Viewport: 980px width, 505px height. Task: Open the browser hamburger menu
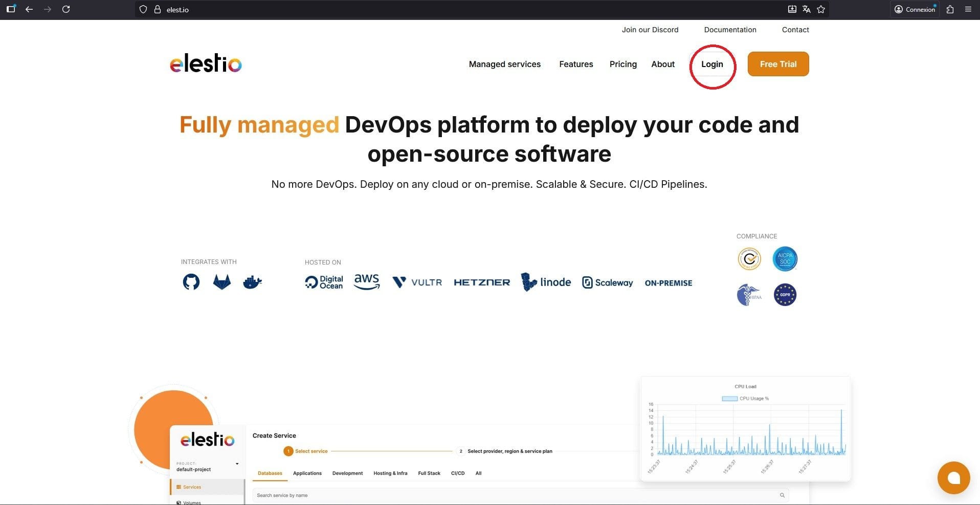point(968,9)
